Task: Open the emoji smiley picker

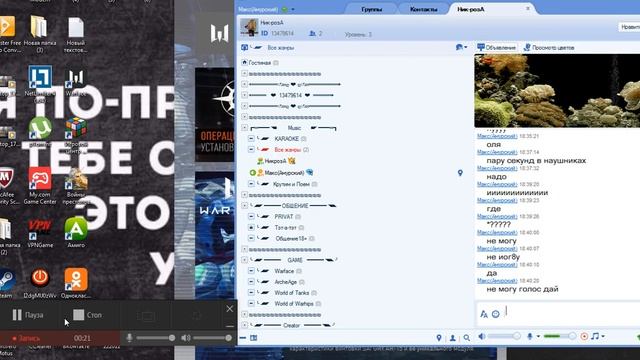Action: pyautogui.click(x=496, y=314)
